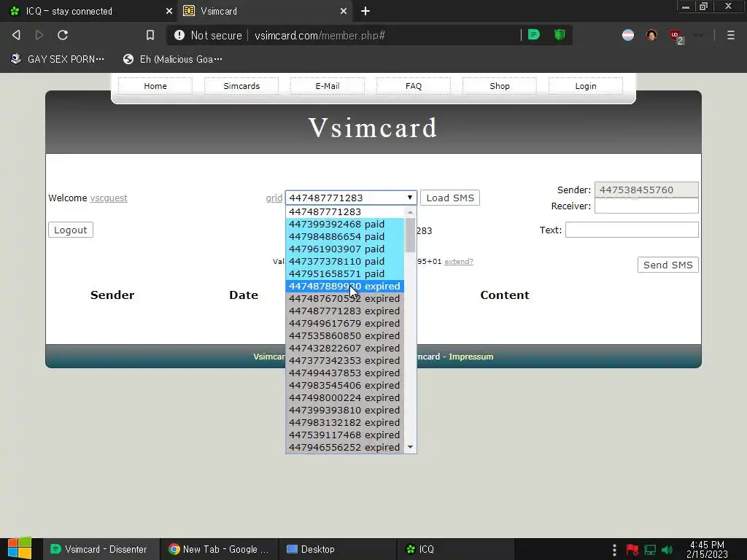The height and width of the screenshot is (560, 747).
Task: Select 447432822607 expired option
Action: pos(345,348)
